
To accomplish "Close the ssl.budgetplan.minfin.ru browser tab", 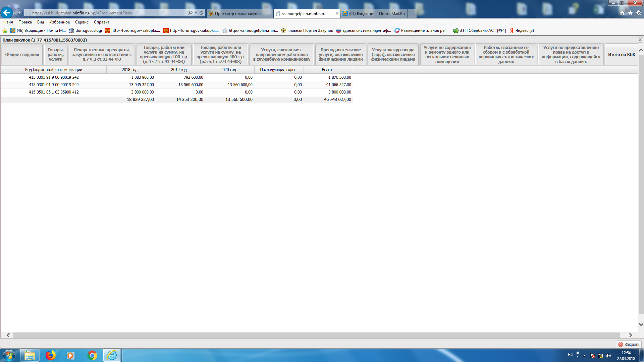I will (x=337, y=13).
